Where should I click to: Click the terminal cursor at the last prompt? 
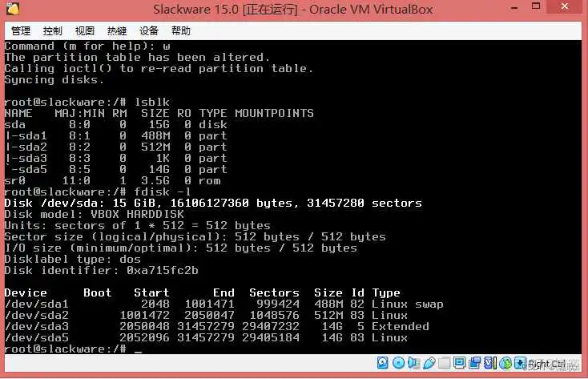tap(138, 352)
